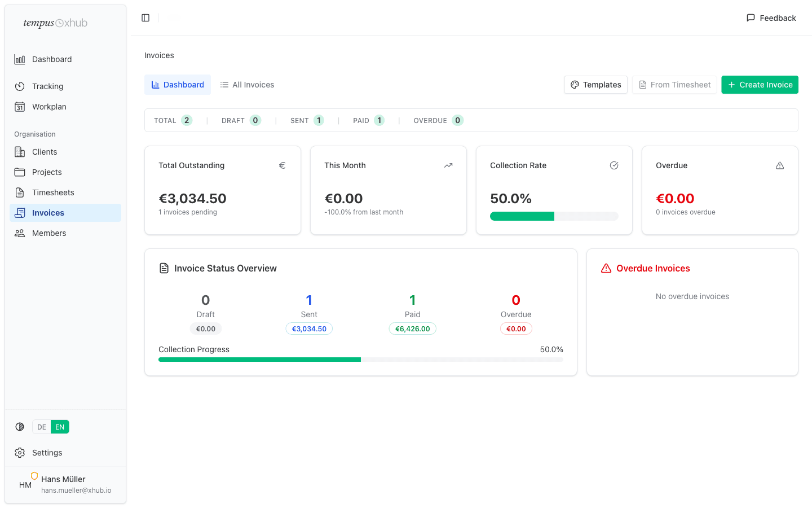Click the Clients icon in the sidebar
The image size is (812, 508).
[x=20, y=151]
